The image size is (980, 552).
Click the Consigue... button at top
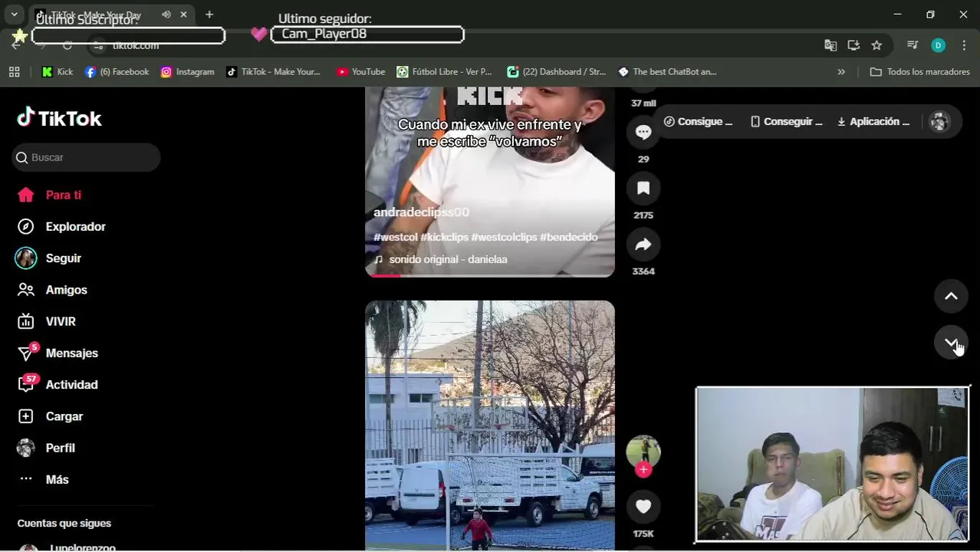coord(699,122)
